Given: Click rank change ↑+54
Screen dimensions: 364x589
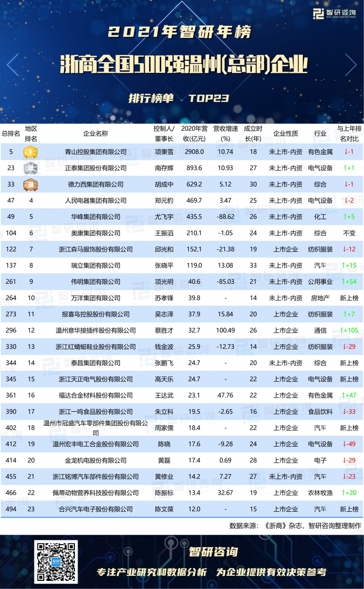Looking at the screenshot, I should click(349, 282).
